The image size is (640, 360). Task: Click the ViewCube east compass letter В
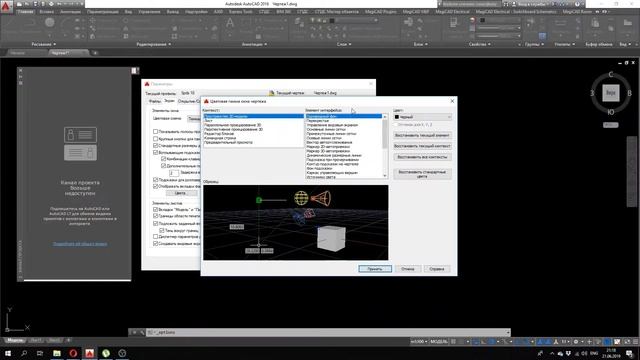tap(629, 93)
